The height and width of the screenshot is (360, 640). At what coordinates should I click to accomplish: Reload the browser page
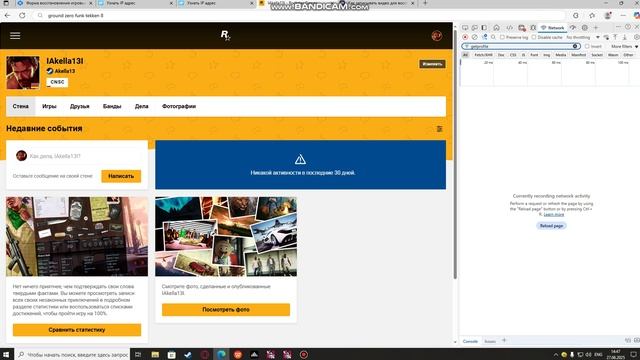[22, 16]
